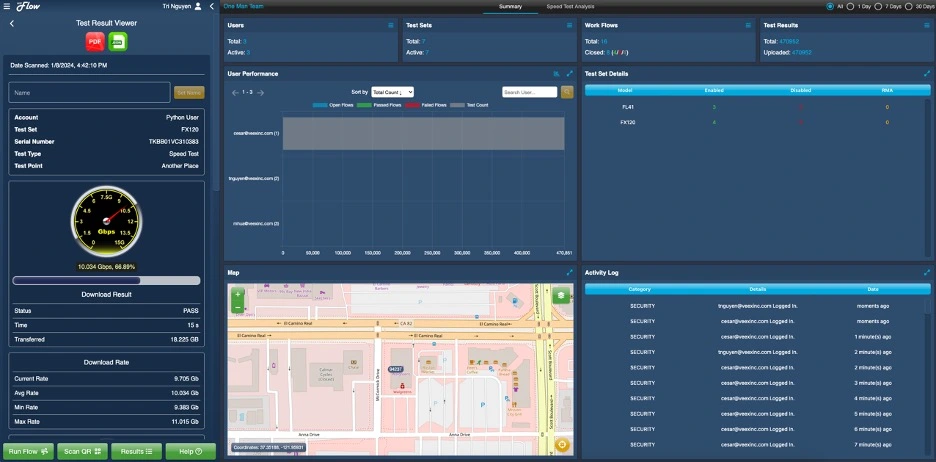Expand the Map panel to fullscreen
The height and width of the screenshot is (462, 936).
click(569, 272)
